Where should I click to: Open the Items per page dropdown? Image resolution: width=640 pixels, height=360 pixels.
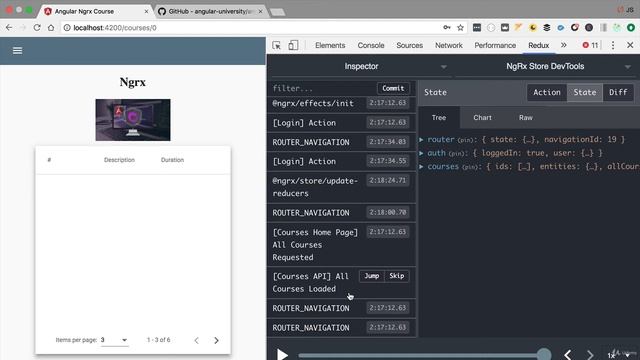click(x=114, y=340)
